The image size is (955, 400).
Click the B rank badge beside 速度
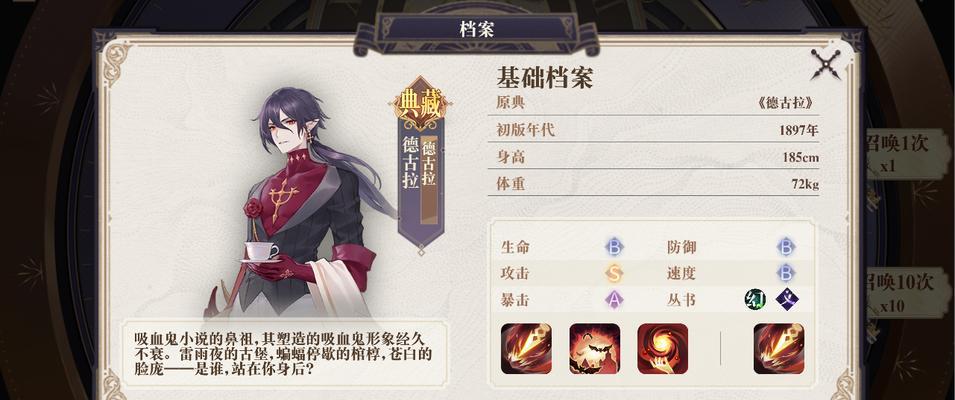click(786, 273)
